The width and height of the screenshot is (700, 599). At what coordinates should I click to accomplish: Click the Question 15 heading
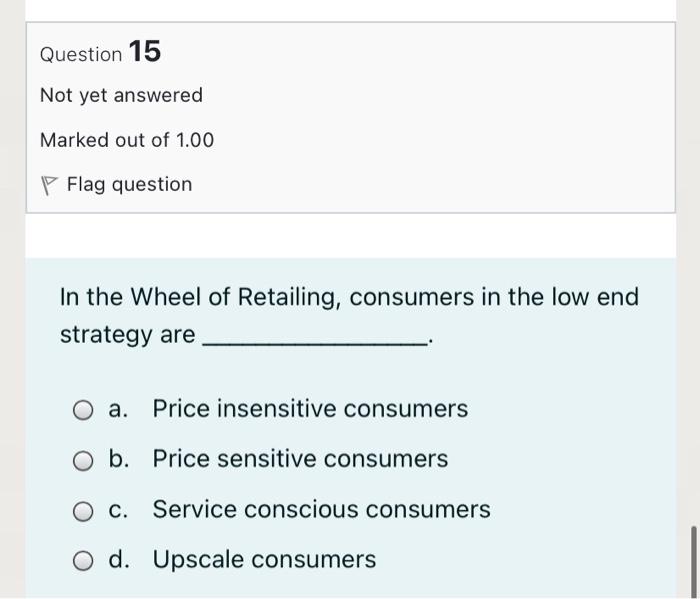pos(100,52)
